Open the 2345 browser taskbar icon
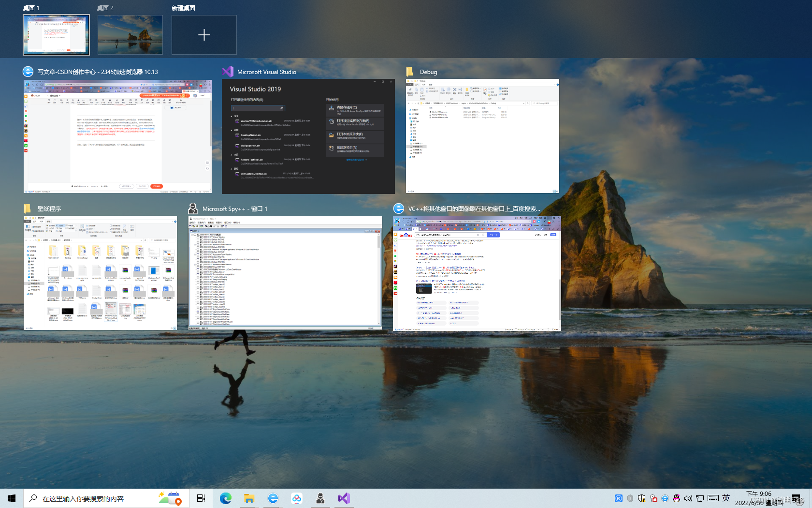The width and height of the screenshot is (812, 508). click(273, 498)
